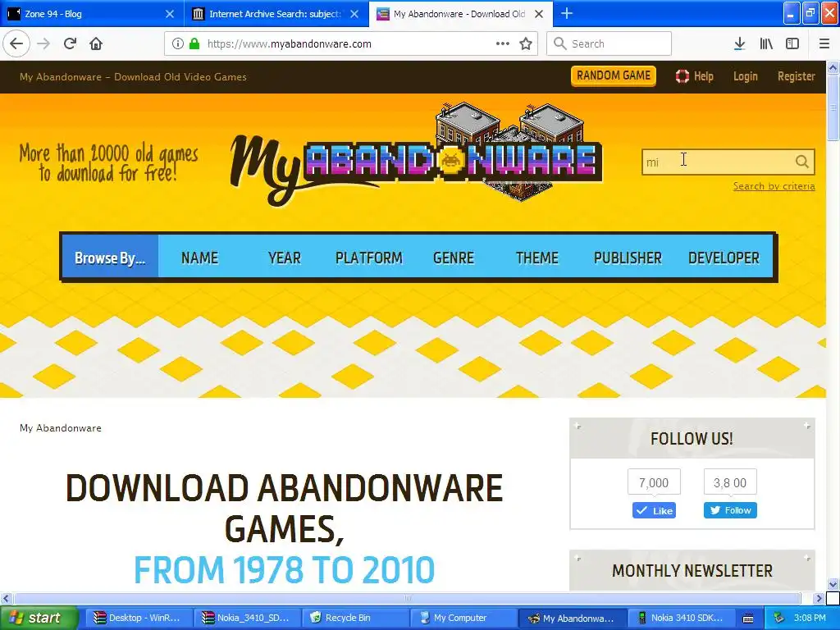Image resolution: width=840 pixels, height=630 pixels.
Task: Open the Firefox hamburger menu
Action: pos(824,43)
